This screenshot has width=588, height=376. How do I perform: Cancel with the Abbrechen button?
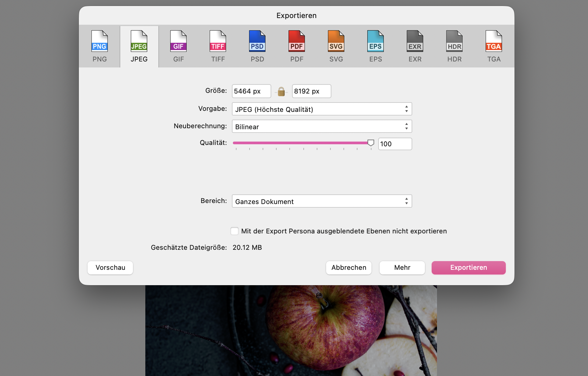pyautogui.click(x=349, y=268)
